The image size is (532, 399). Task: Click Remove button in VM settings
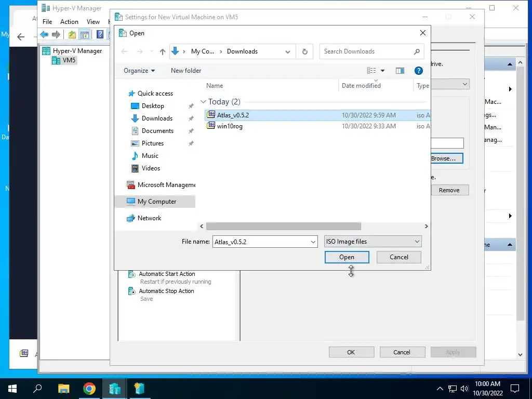[449, 190]
